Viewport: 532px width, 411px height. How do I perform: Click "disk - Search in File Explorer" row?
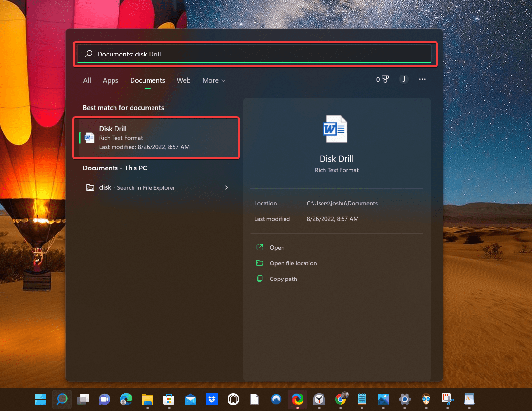[x=156, y=187]
